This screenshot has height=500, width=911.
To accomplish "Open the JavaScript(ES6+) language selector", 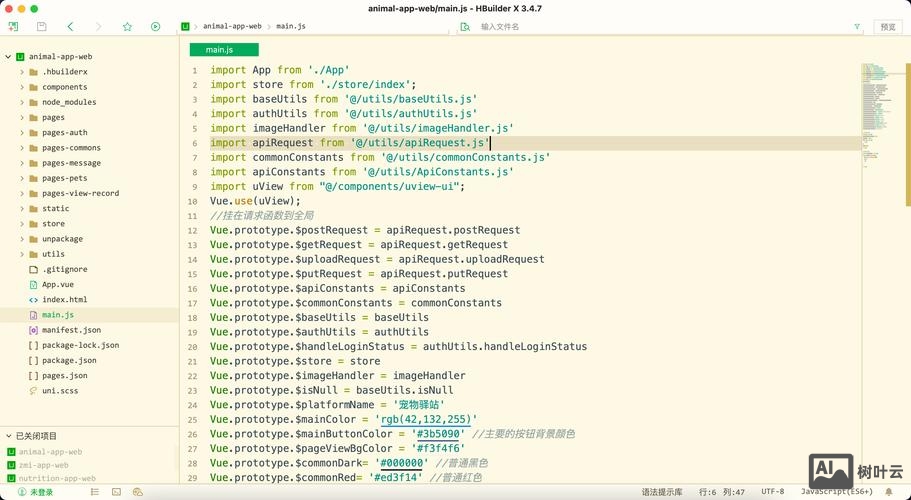I will click(836, 492).
